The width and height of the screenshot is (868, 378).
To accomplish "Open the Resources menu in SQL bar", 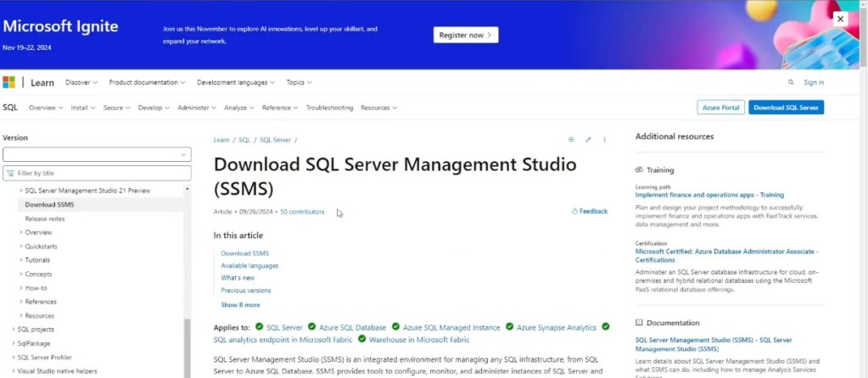I will (x=378, y=108).
